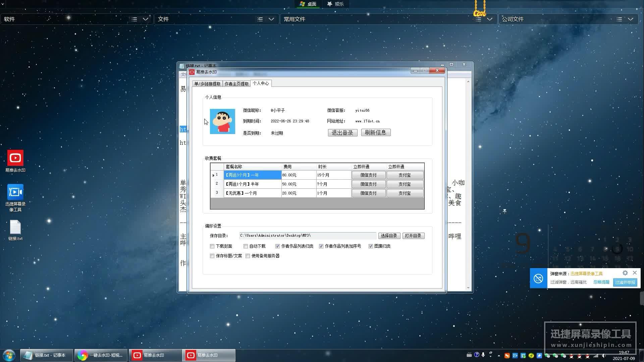
Task: Click the volume speaker tray icon
Action: click(x=604, y=356)
